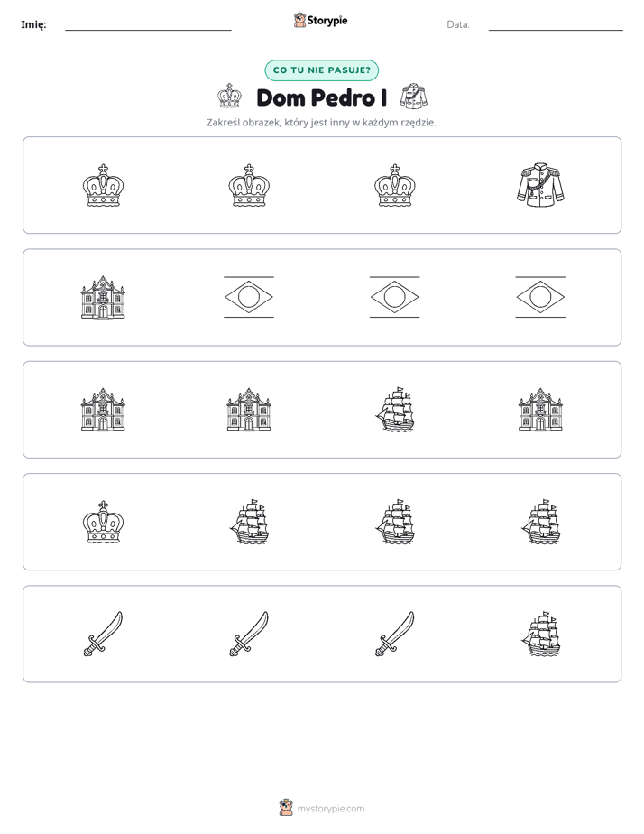Pick the sailing ship in third row
The image size is (644, 834).
[x=395, y=410]
